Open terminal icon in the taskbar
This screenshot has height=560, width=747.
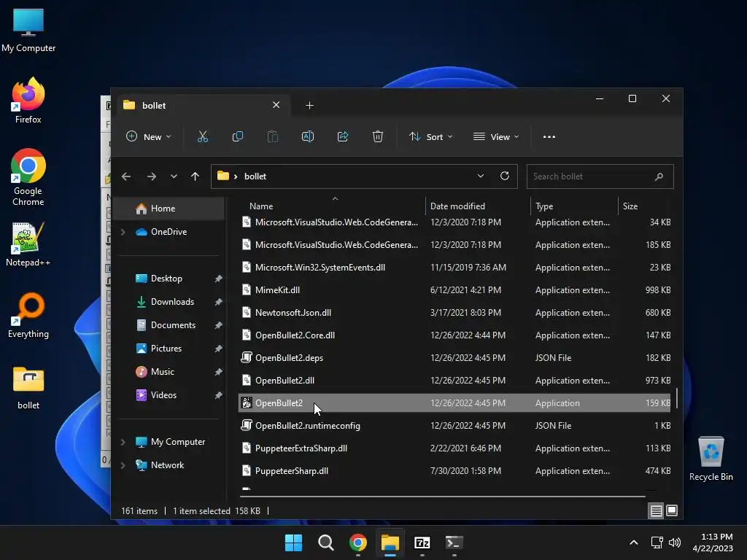tap(454, 542)
